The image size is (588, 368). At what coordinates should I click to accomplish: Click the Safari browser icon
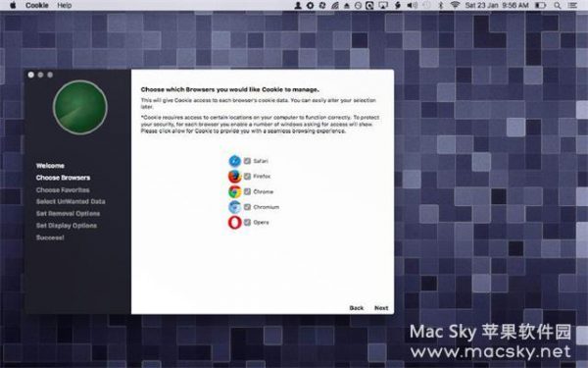click(235, 161)
